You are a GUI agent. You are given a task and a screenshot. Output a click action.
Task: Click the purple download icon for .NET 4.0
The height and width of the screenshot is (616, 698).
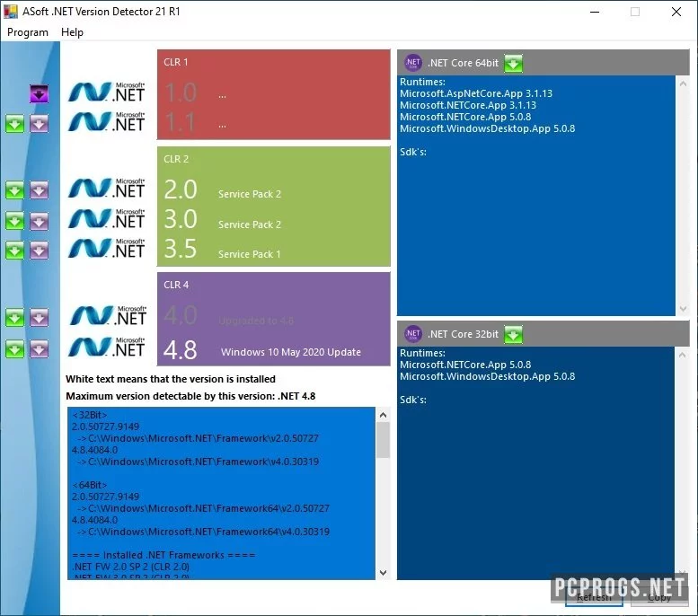click(40, 318)
